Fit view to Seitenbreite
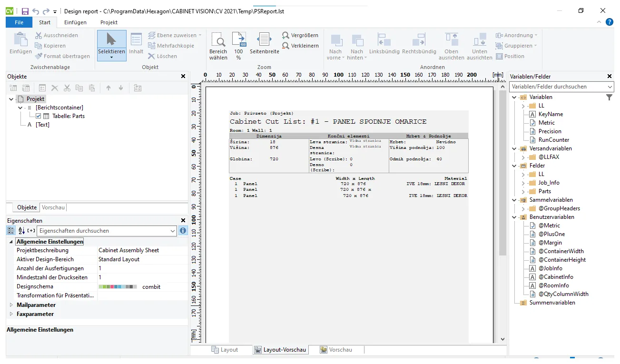This screenshot has height=364, width=620. click(265, 44)
